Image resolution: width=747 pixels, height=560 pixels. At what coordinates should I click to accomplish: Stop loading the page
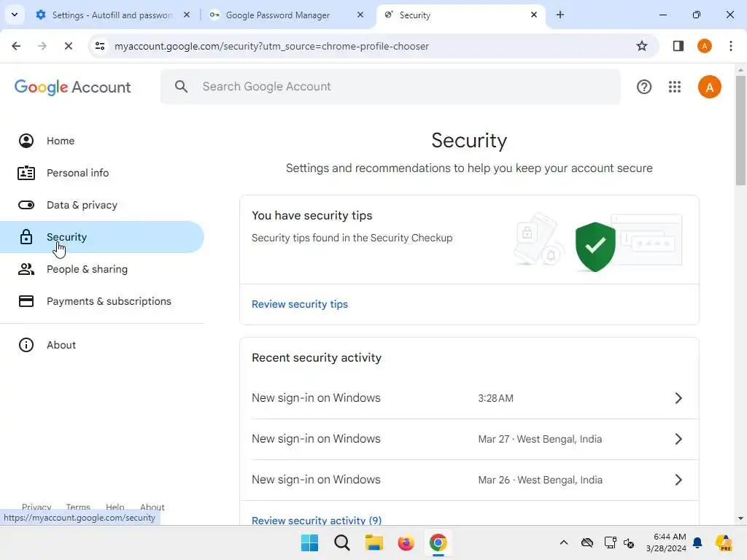pos(68,46)
